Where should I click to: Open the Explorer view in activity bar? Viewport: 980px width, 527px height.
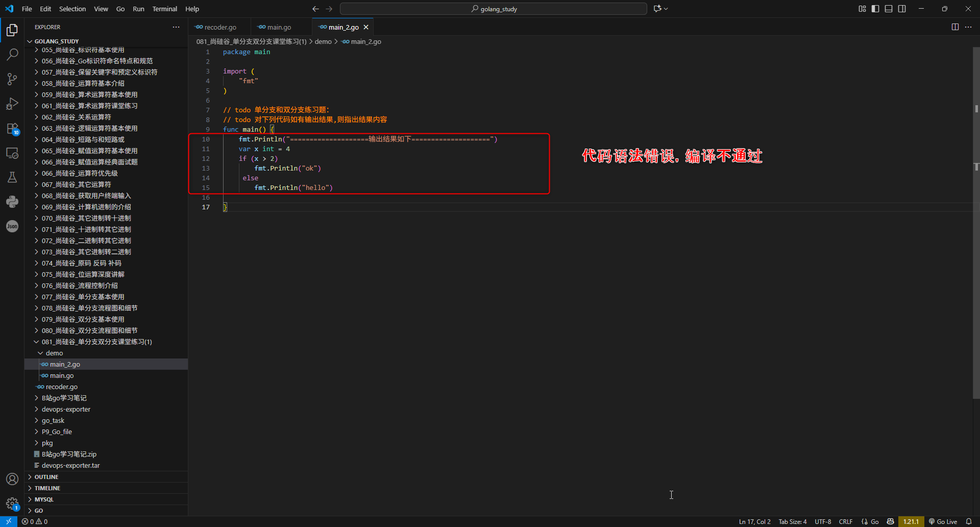pyautogui.click(x=12, y=30)
